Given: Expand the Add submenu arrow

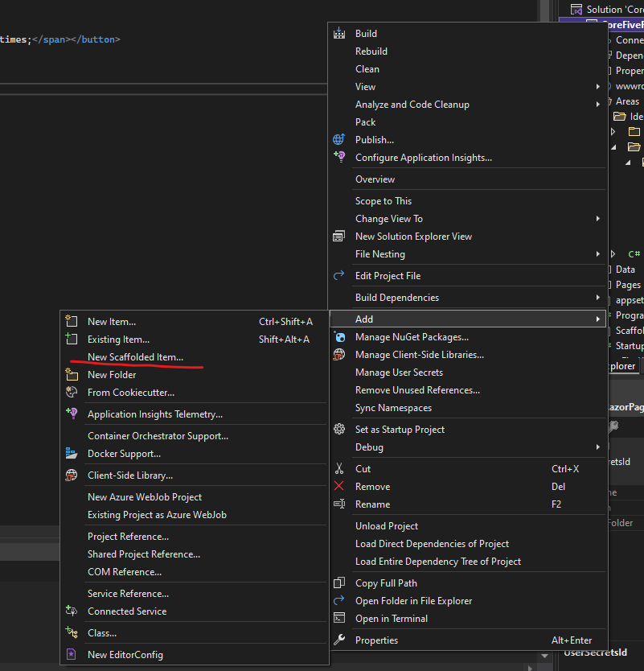Looking at the screenshot, I should click(598, 319).
